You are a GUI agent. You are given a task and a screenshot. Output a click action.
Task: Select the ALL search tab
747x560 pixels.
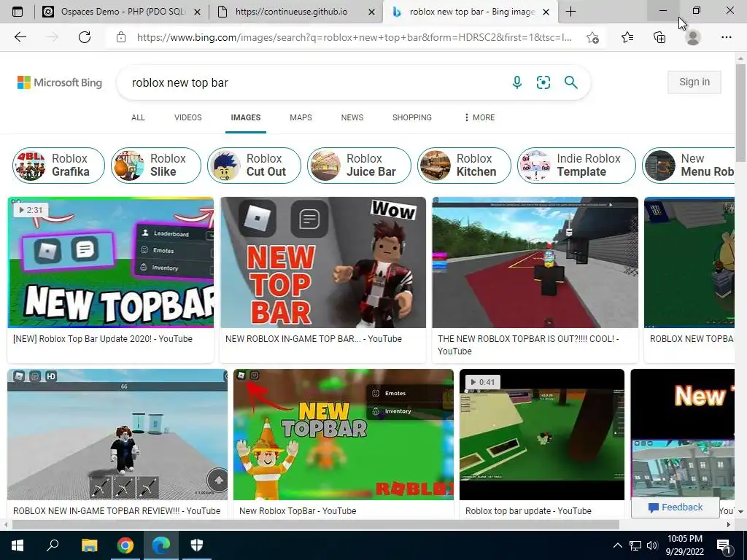point(138,117)
